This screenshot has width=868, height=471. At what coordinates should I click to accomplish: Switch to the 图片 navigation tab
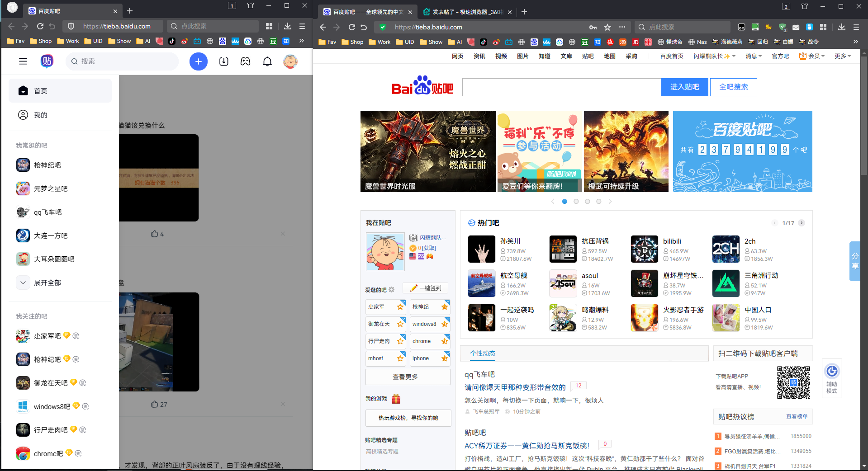(x=522, y=56)
